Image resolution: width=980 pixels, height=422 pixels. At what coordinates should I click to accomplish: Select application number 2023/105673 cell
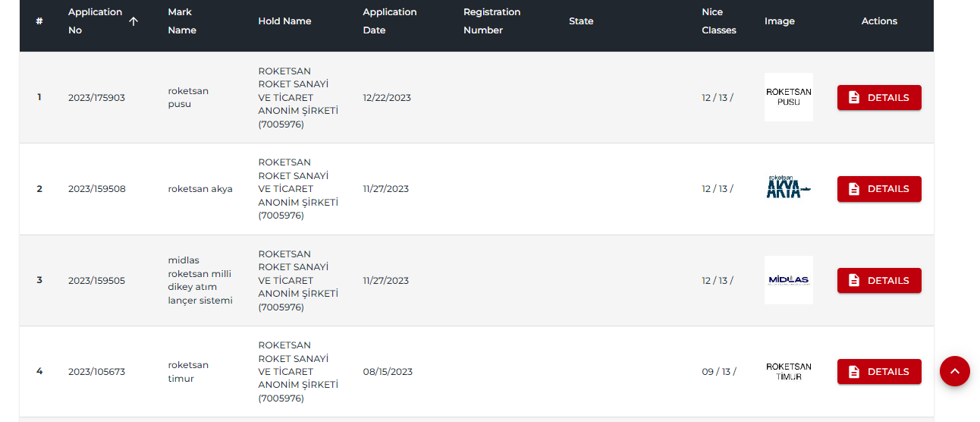pyautogui.click(x=96, y=372)
